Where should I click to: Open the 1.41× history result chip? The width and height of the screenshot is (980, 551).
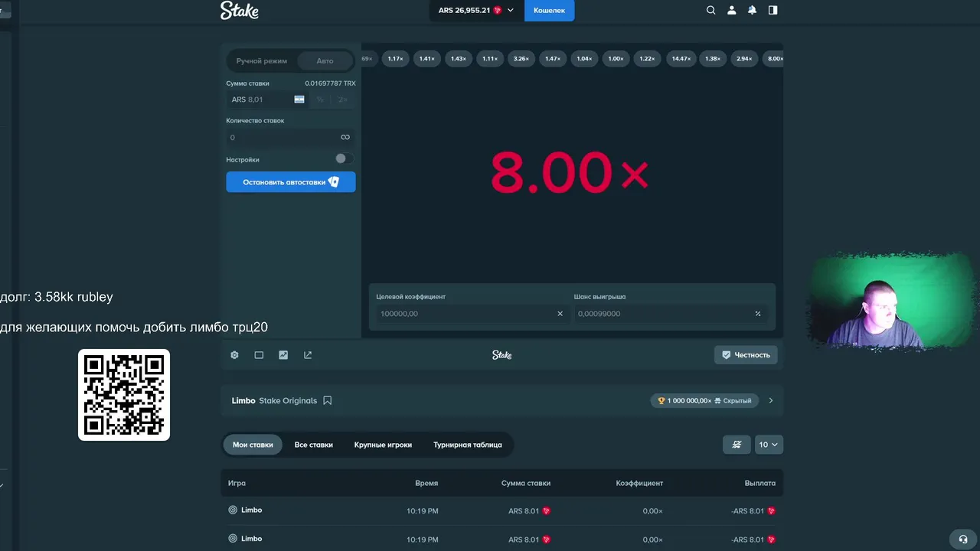coord(426,59)
